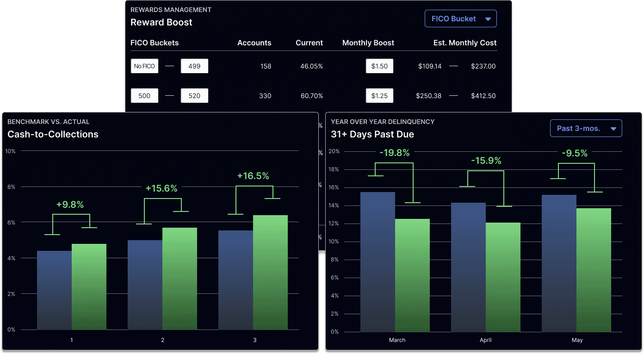
Task: Open the FICO Bucket dropdown
Action: coord(460,19)
